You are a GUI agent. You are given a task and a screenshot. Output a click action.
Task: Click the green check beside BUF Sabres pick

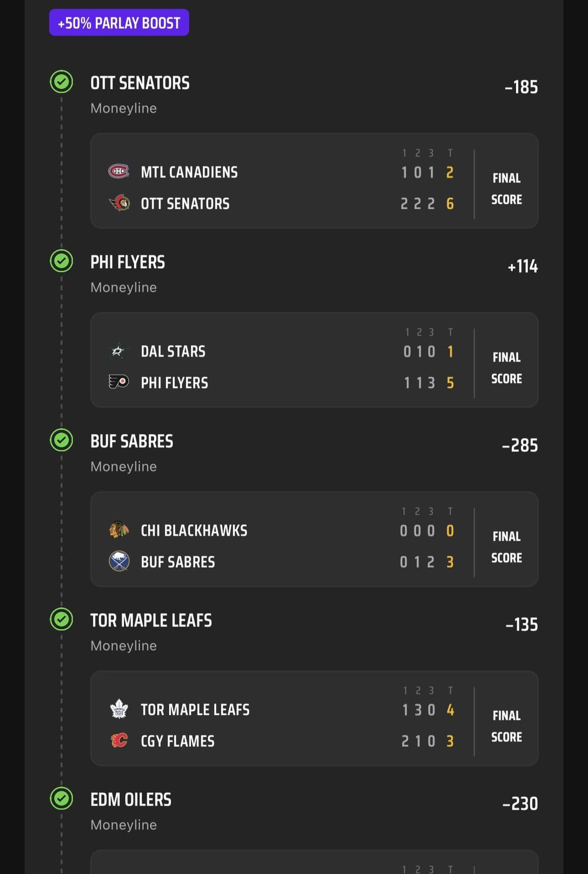point(62,440)
